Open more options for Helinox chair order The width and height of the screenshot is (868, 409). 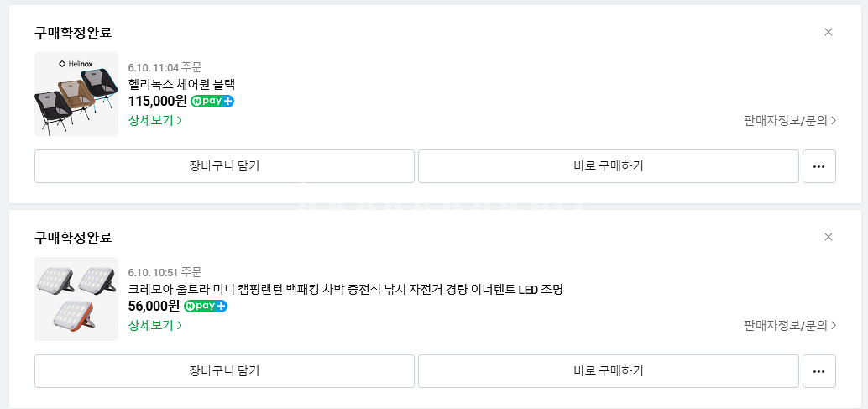[818, 166]
